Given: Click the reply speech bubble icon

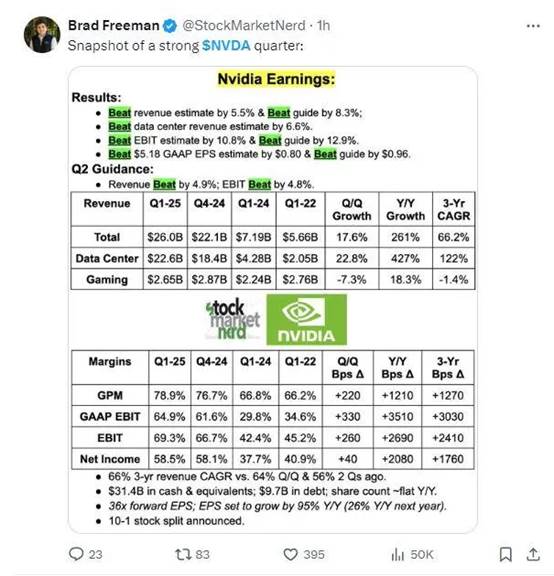Looking at the screenshot, I should 76,554.
